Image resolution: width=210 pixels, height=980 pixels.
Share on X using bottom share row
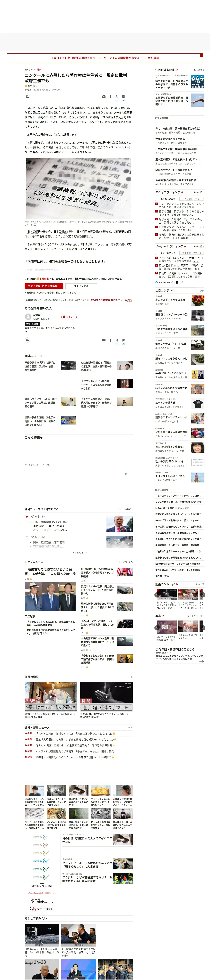pos(117,340)
